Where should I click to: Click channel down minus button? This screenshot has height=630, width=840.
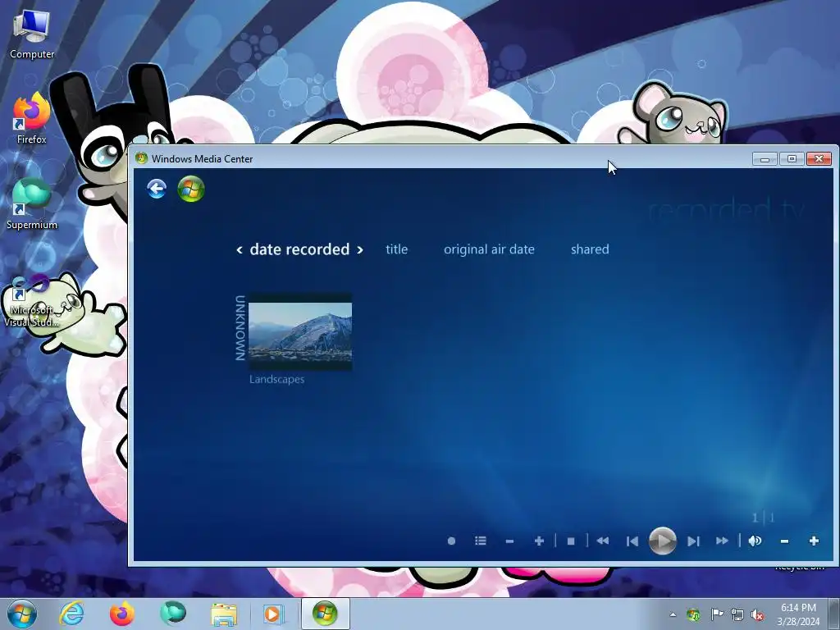509,541
